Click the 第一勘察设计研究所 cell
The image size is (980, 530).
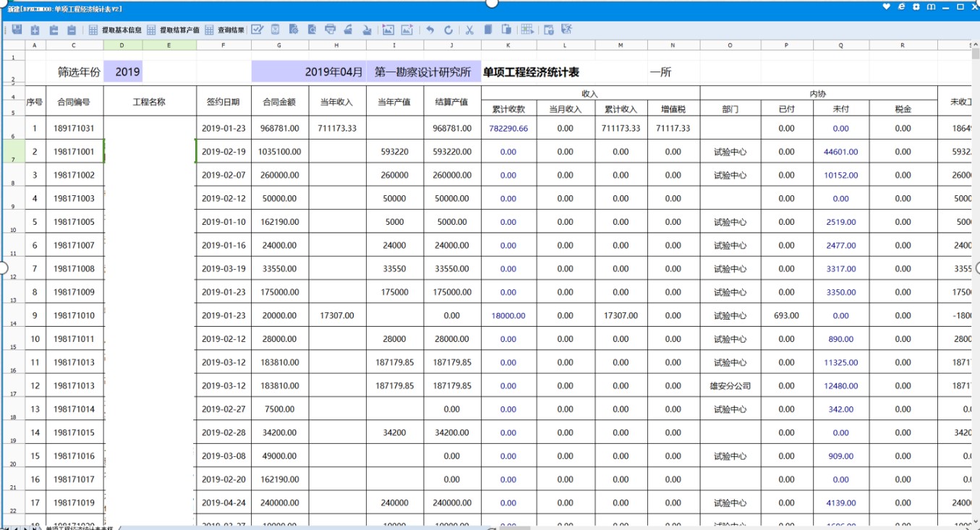pyautogui.click(x=423, y=72)
